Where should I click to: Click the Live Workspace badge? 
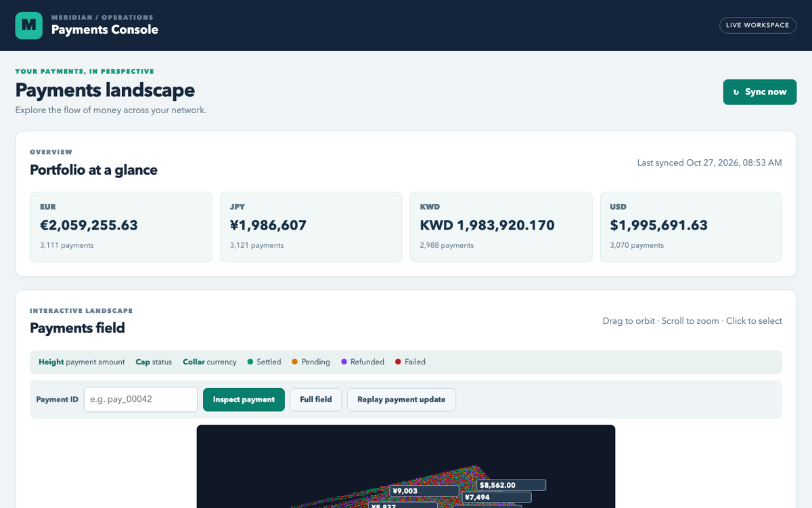click(758, 25)
